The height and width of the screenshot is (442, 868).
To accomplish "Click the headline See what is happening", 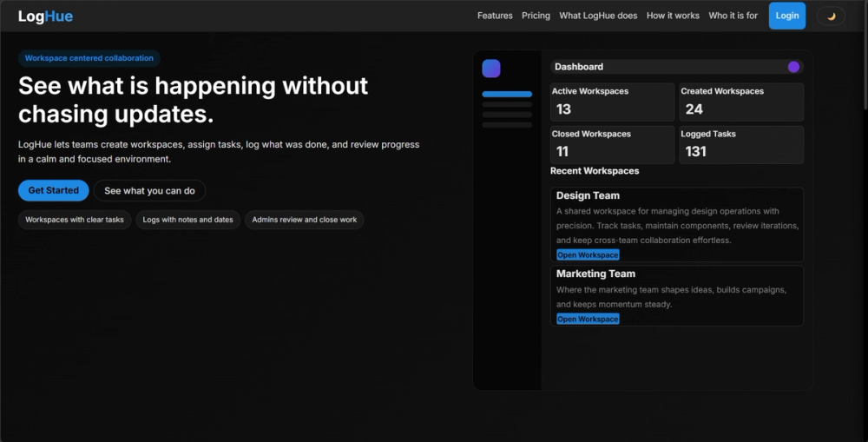I will (x=193, y=100).
